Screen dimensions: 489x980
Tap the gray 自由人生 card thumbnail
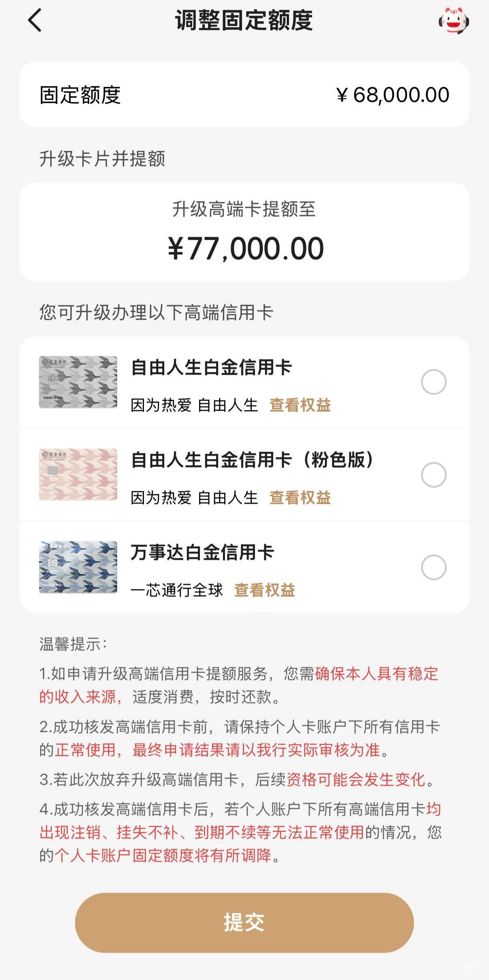78,382
